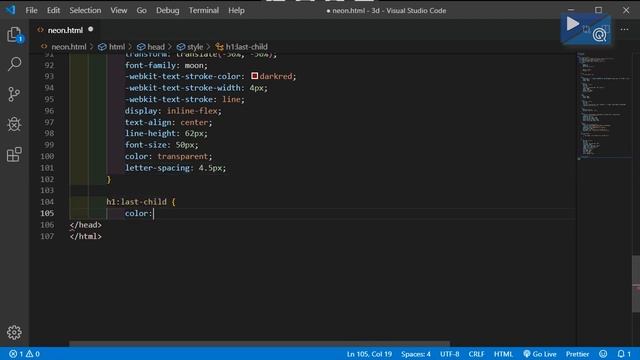This screenshot has width=640, height=360.
Task: Open the editor More Actions ellipsis
Action: coord(624,29)
